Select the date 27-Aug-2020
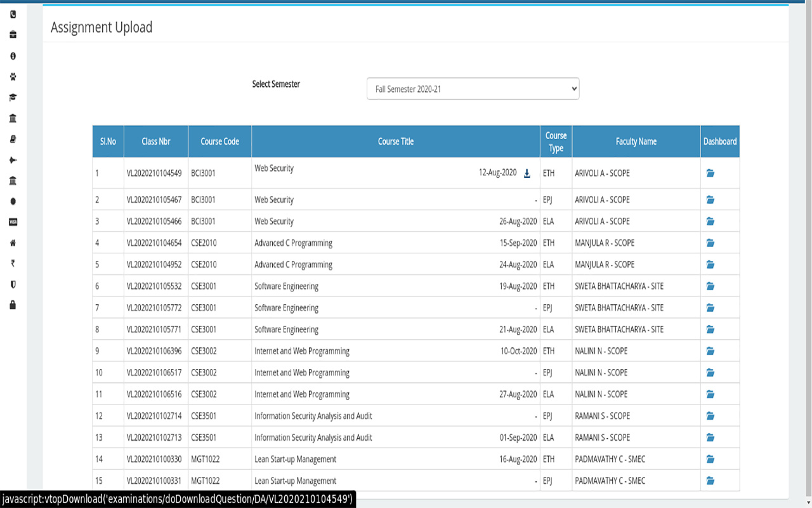 pos(518,394)
